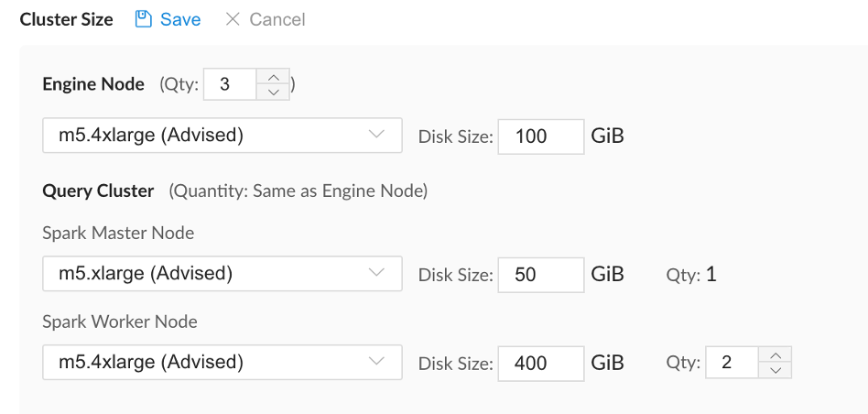
Task: Click the Spark Worker Qty input box
Action: pyautogui.click(x=732, y=363)
